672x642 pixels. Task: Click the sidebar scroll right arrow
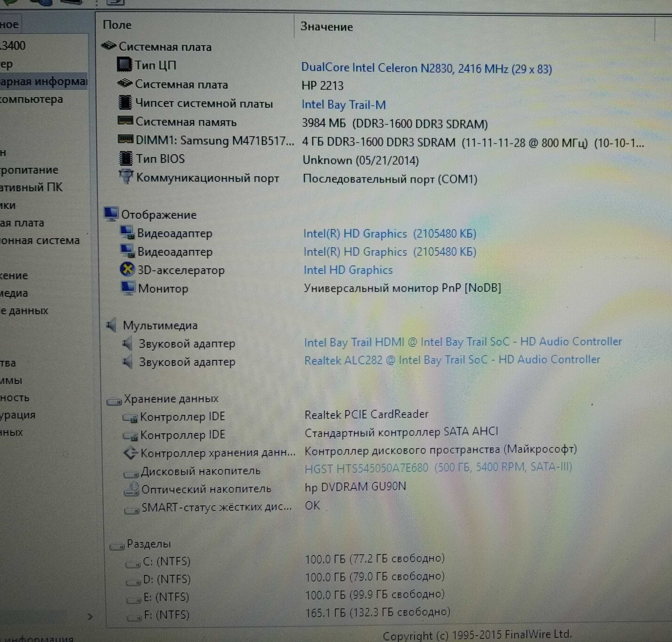click(90, 617)
